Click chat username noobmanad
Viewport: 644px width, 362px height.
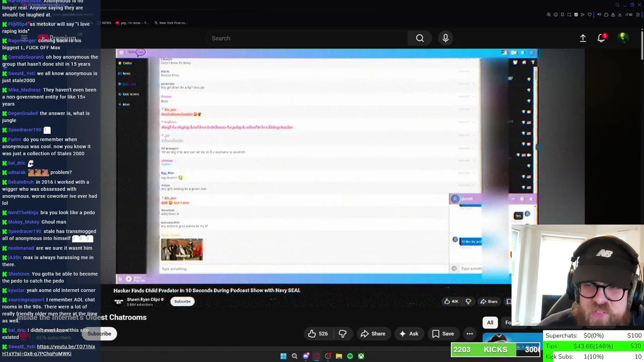click(21, 248)
